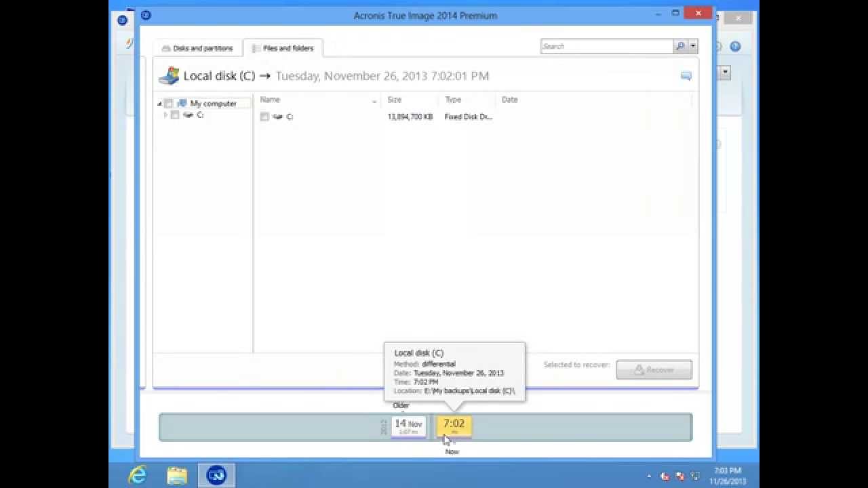Select My computer in folder tree
This screenshot has width=868, height=488.
(x=213, y=104)
